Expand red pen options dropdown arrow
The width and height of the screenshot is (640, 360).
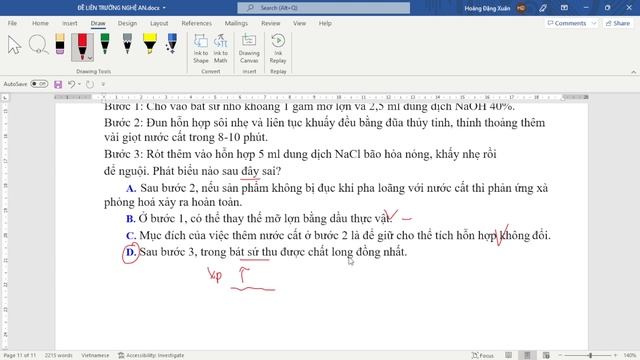(x=90, y=58)
